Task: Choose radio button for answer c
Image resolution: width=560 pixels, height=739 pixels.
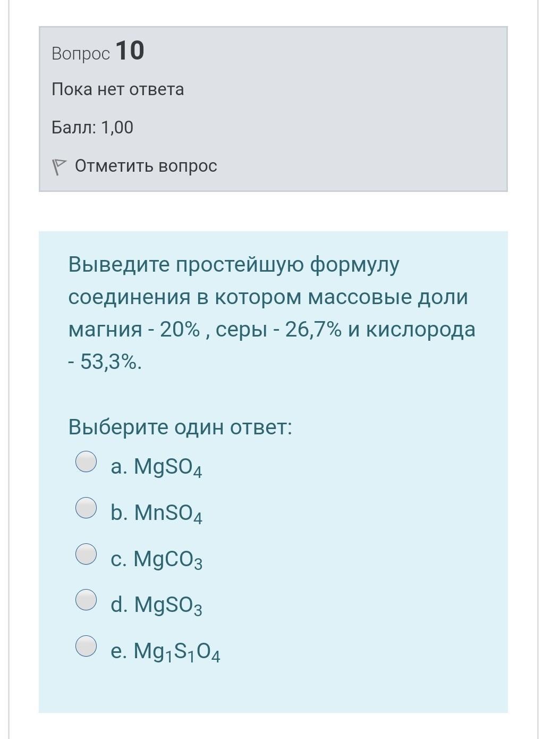Action: [86, 553]
